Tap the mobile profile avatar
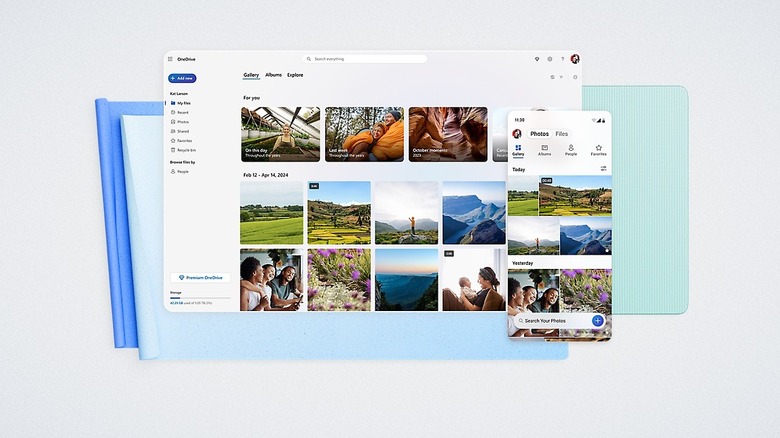Image resolution: width=780 pixels, height=438 pixels. (x=517, y=134)
